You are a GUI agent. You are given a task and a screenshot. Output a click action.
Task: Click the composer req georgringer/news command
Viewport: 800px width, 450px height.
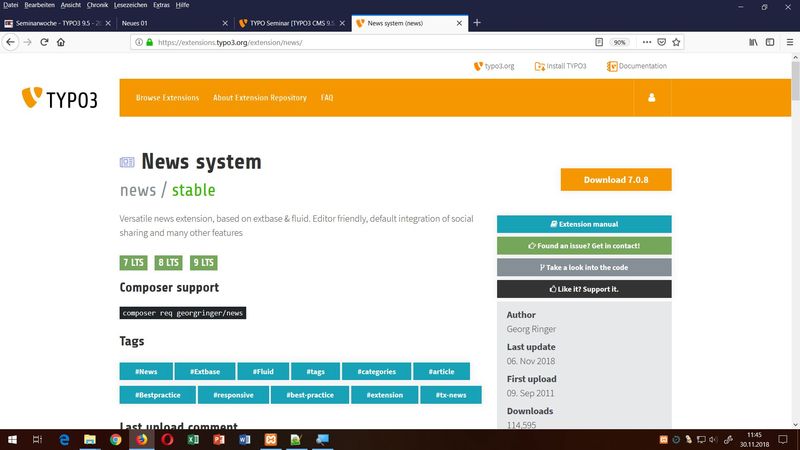point(183,313)
